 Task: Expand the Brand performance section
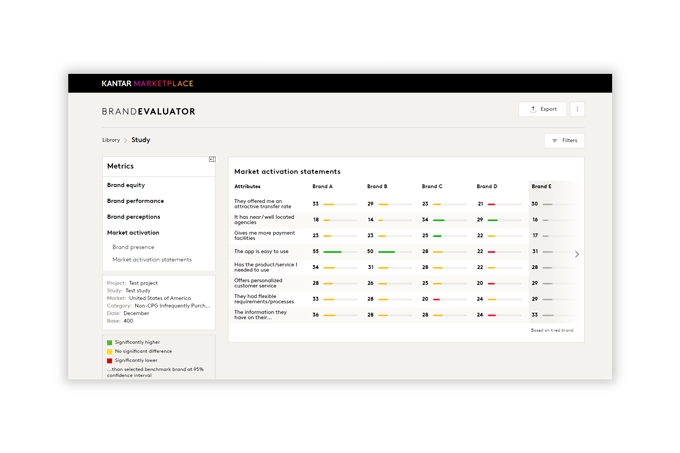pyautogui.click(x=135, y=201)
